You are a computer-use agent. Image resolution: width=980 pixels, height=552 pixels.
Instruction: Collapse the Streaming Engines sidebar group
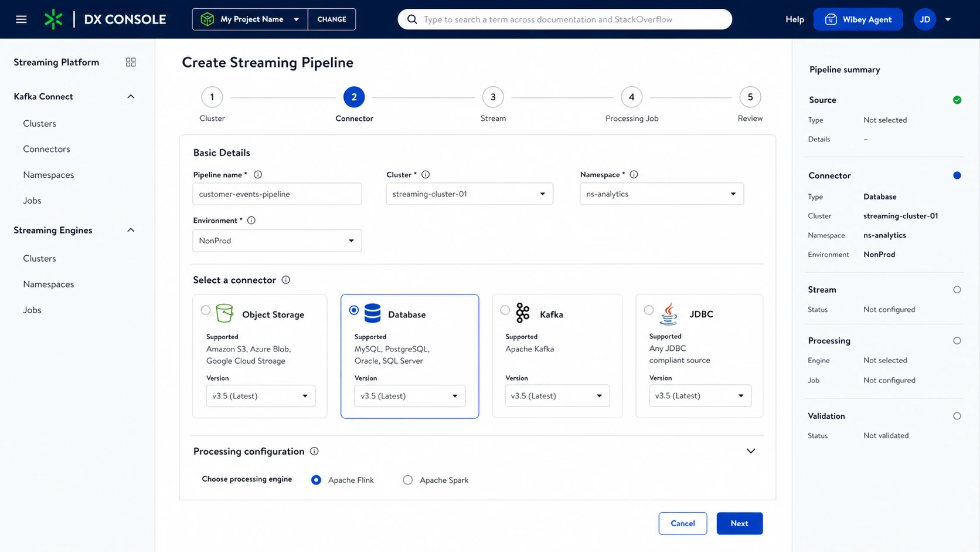click(131, 231)
